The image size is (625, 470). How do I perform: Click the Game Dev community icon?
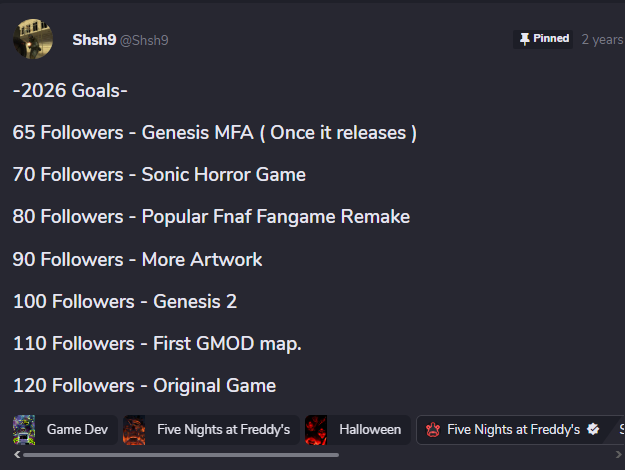pos(24,430)
